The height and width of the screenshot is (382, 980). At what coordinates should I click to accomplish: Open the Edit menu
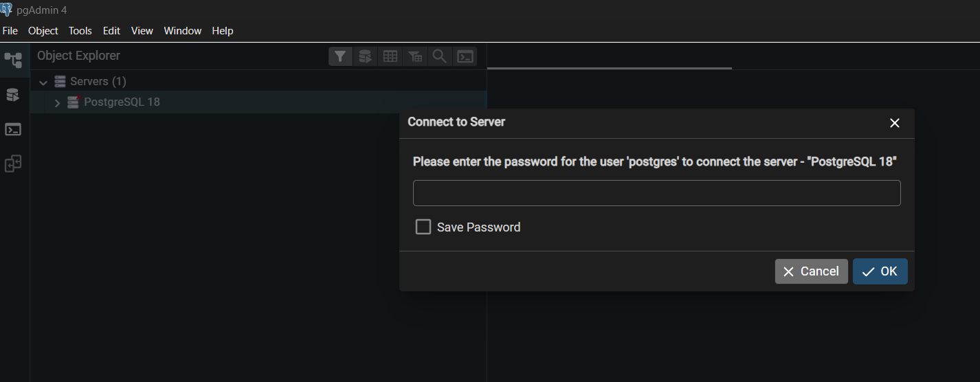point(111,31)
